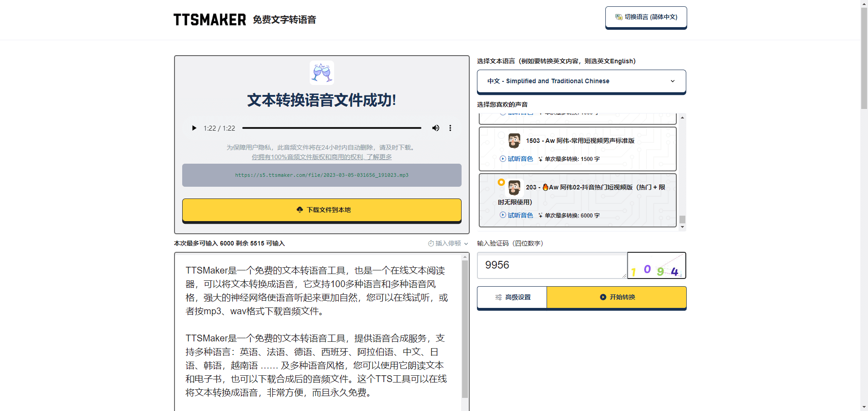The height and width of the screenshot is (411, 868).
Task: Click into the text input area
Action: tap(318, 331)
